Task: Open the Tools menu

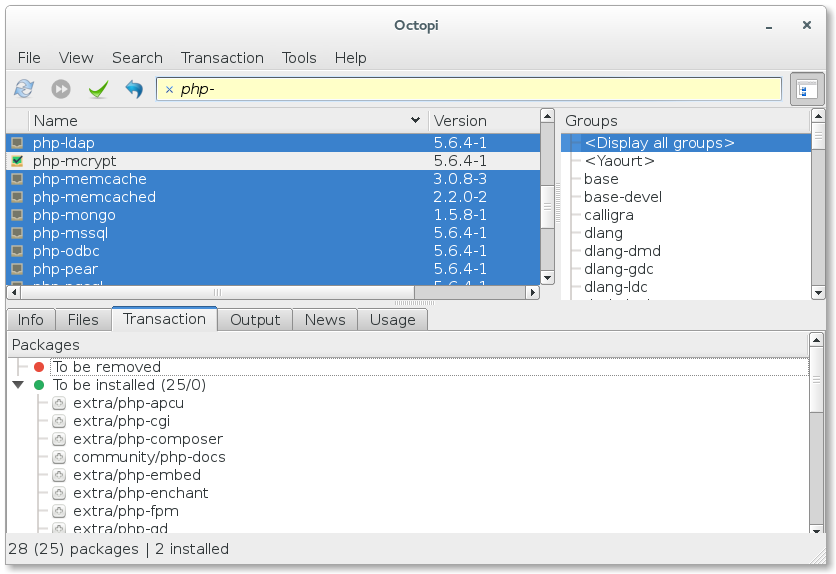Action: point(299,58)
